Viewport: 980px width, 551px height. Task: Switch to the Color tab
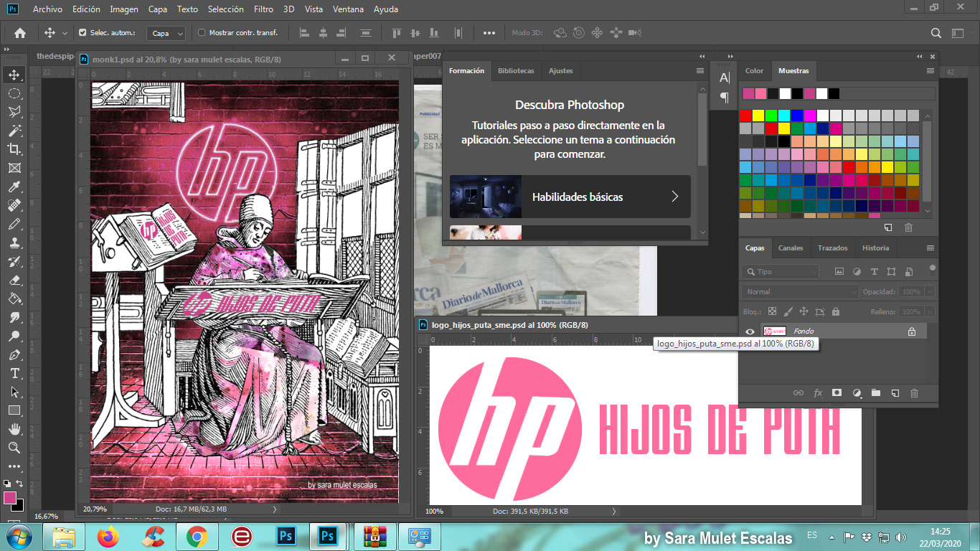[754, 71]
